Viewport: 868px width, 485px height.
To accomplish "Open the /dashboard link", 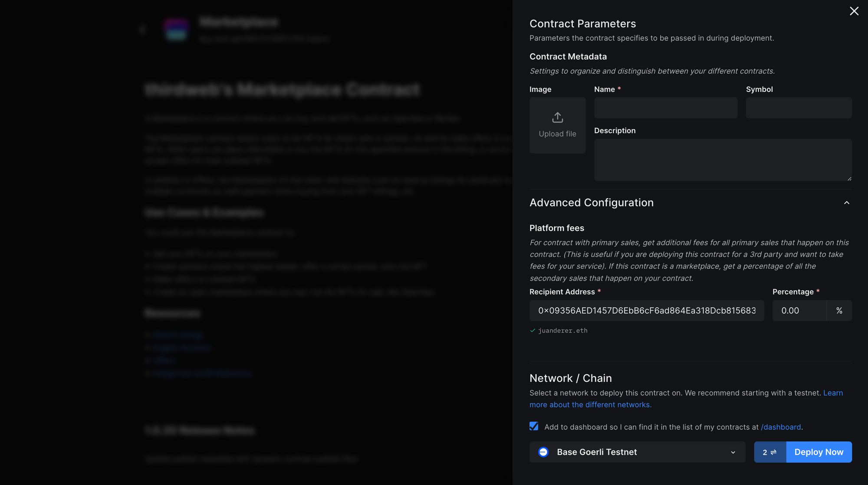I will 781,427.
